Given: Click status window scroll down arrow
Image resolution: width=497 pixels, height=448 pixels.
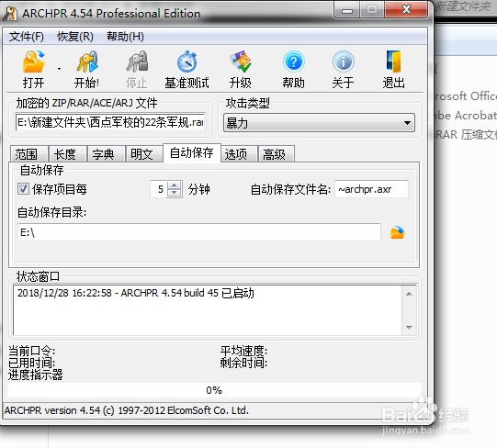Looking at the screenshot, I should coord(409,328).
